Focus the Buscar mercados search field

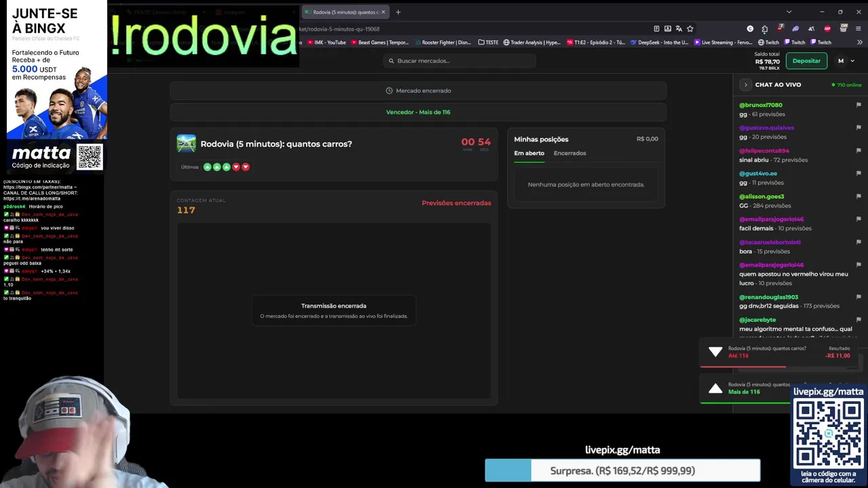tap(459, 61)
